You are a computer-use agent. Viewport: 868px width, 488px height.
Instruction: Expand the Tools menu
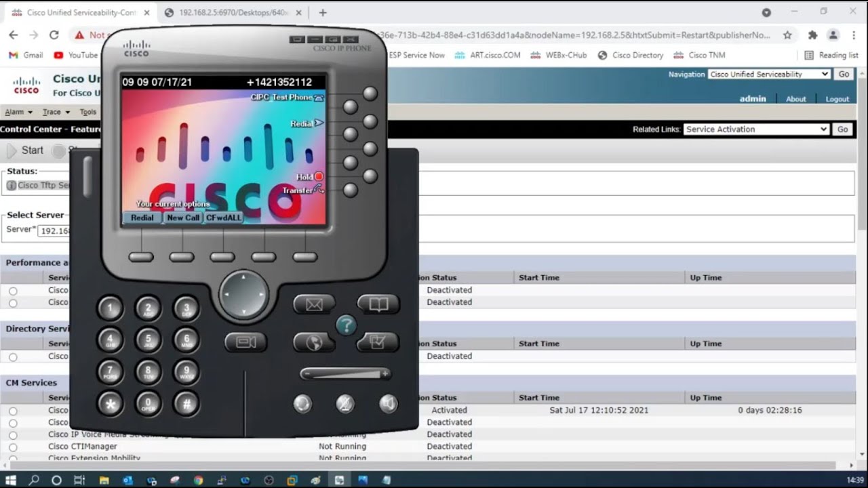pos(88,112)
